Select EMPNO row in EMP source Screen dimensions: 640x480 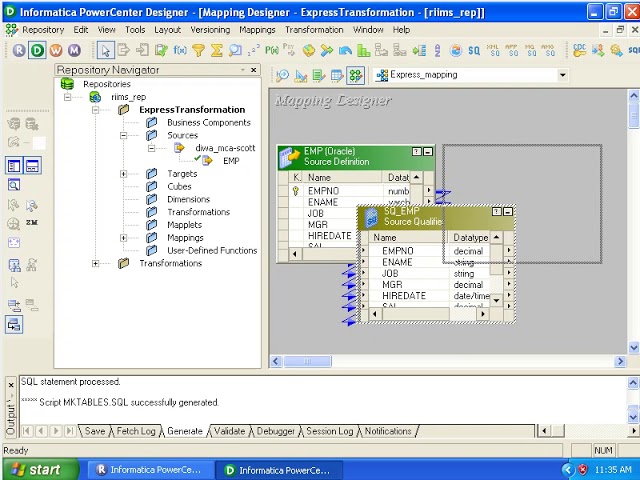(x=323, y=191)
